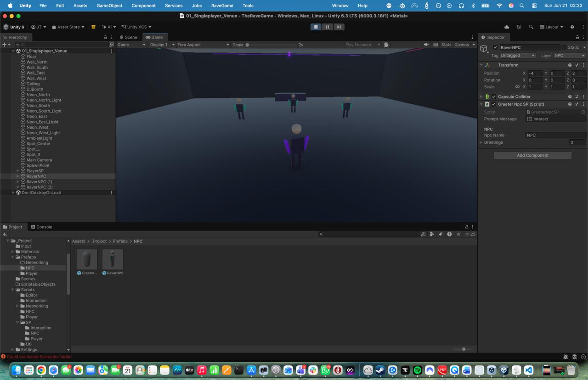
Task: Toggle hidden packages eye icon showing 25
Action: tap(470, 234)
